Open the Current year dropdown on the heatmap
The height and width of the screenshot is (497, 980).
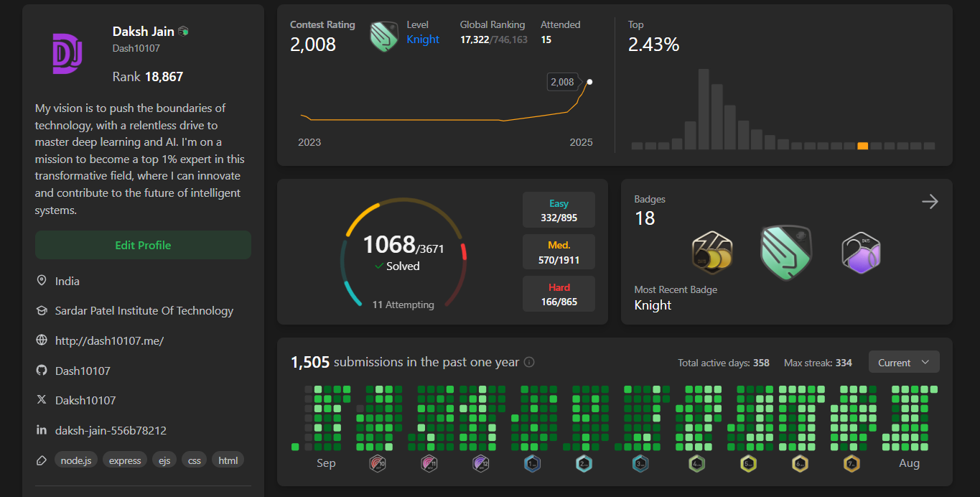pos(903,361)
